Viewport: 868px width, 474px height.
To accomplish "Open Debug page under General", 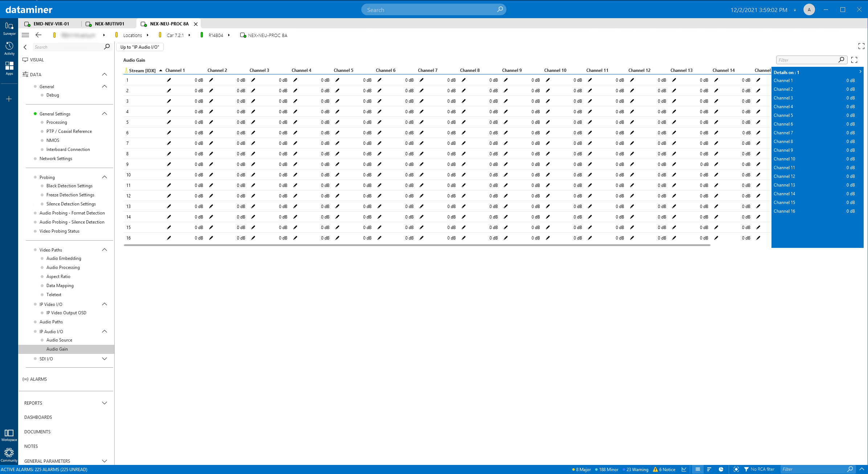I will 53,95.
